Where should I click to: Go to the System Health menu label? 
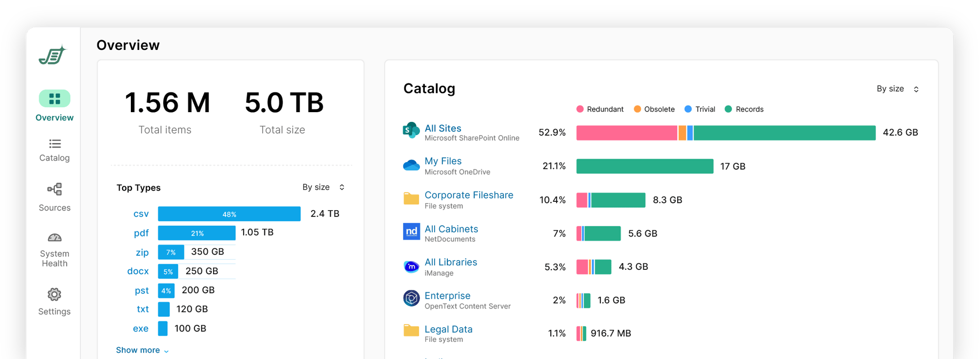54,259
